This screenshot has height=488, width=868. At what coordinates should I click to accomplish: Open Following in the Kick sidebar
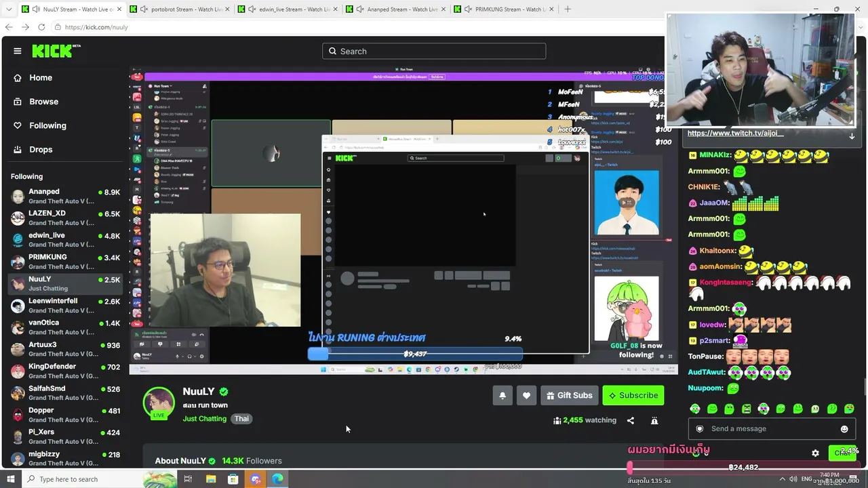(47, 125)
